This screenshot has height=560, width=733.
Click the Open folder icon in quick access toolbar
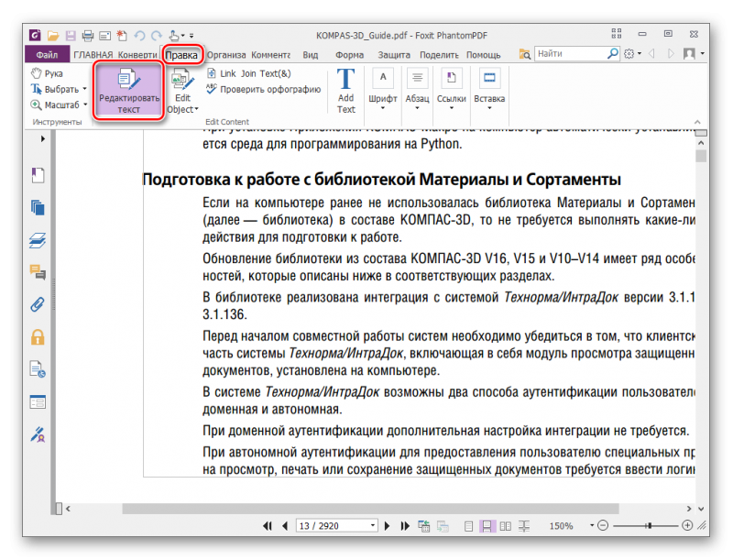click(53, 36)
